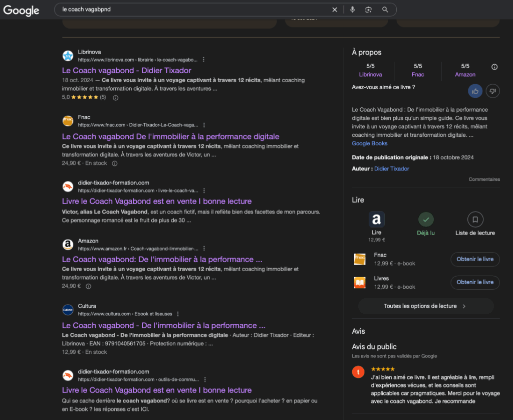Click the Amazon result favicon
Viewport: 513px width, 420px height.
coord(68,245)
